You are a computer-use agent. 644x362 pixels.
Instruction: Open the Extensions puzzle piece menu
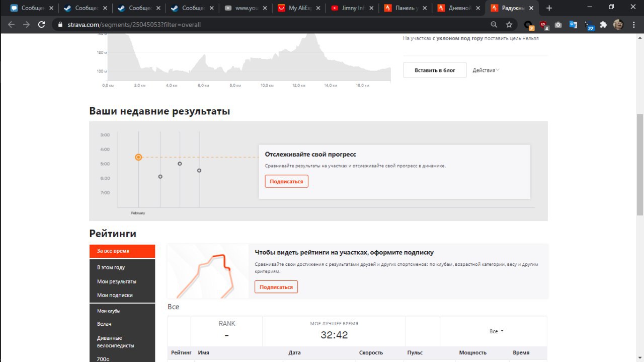coord(604,24)
